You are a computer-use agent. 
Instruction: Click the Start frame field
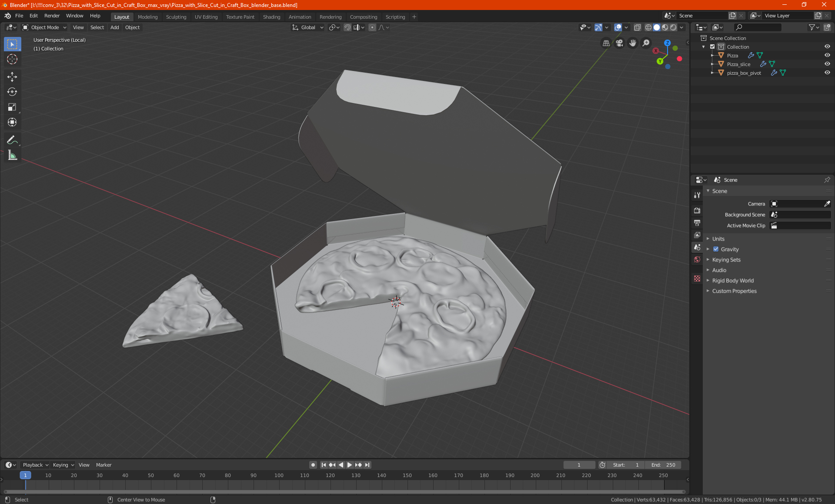click(x=626, y=465)
